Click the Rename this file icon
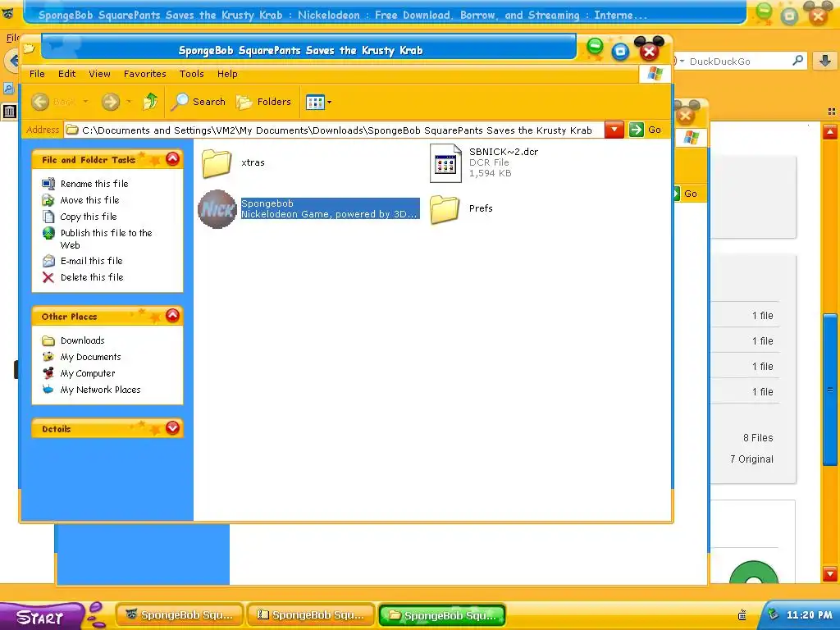Image resolution: width=840 pixels, height=630 pixels. pos(48,184)
